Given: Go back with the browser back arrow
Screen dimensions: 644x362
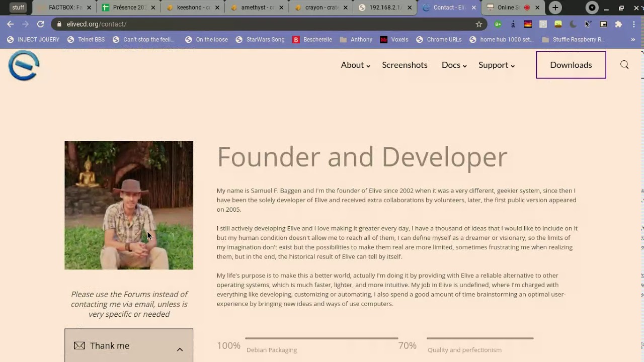Looking at the screenshot, I should click(11, 24).
